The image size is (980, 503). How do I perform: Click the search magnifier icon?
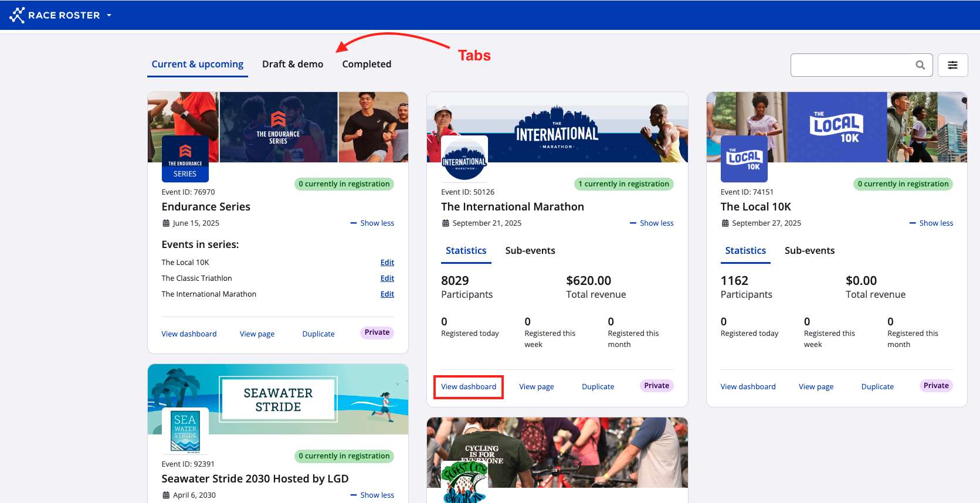(x=920, y=65)
